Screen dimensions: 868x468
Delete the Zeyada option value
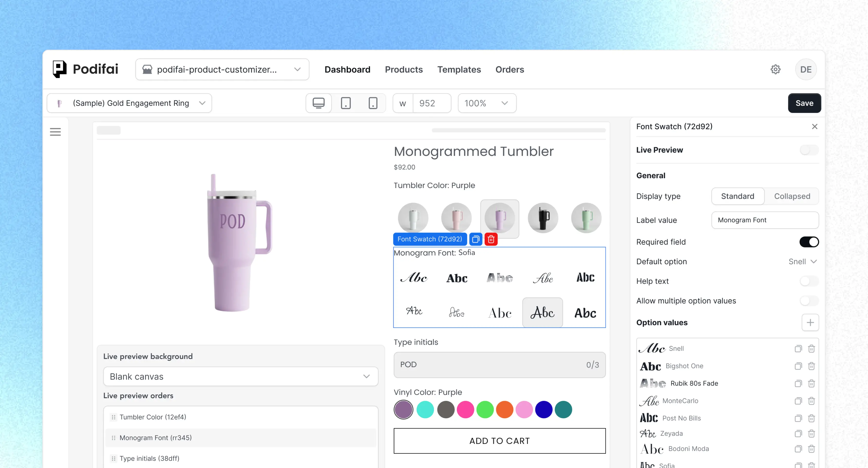811,434
